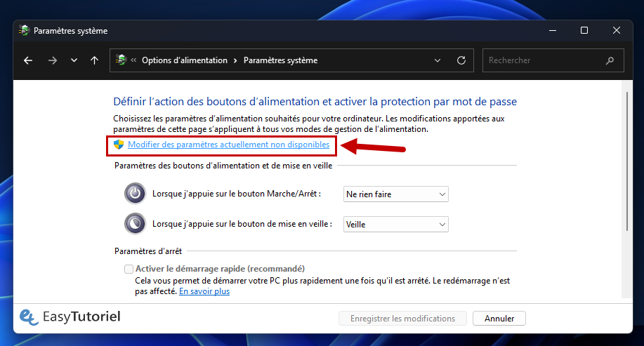Click "Paramètres des boutons d'alimentation et de mise en veille" label
Viewport: 644px width, 346px height.
[x=223, y=166]
